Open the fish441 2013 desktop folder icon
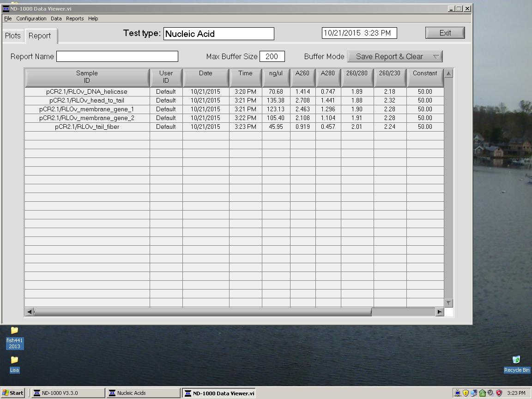This screenshot has height=399, width=532. [x=14, y=338]
